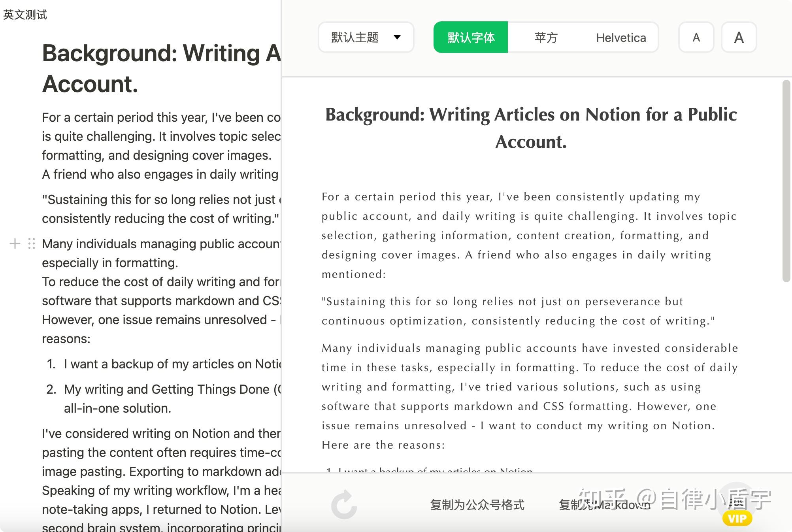
Task: Switch font to Helvetica
Action: click(x=621, y=38)
